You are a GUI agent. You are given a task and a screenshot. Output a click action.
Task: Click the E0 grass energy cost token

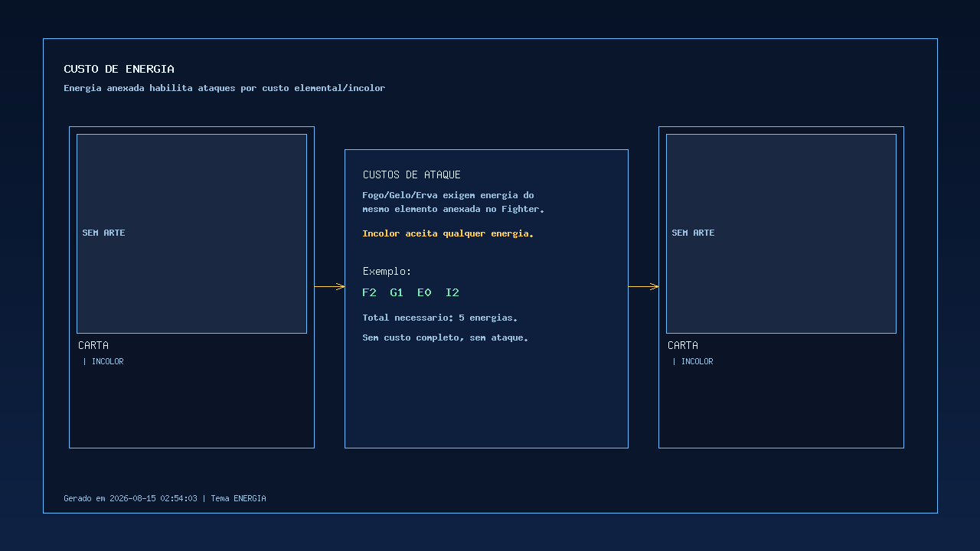coord(424,292)
